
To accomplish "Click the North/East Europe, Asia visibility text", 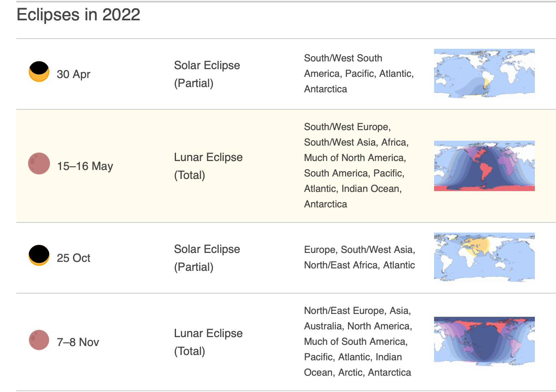I will 358,342.
